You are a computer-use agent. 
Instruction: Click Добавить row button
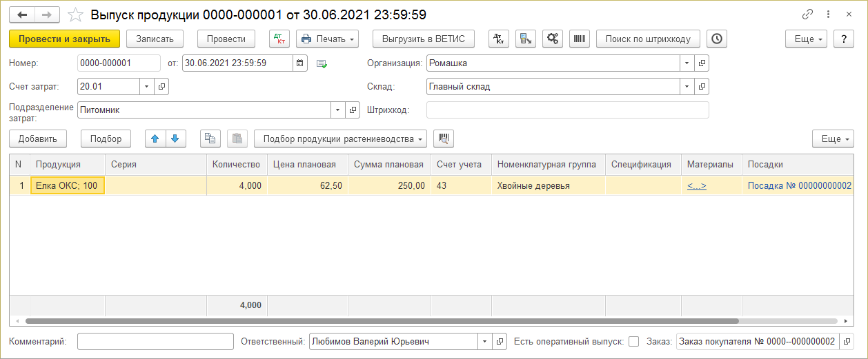[38, 139]
